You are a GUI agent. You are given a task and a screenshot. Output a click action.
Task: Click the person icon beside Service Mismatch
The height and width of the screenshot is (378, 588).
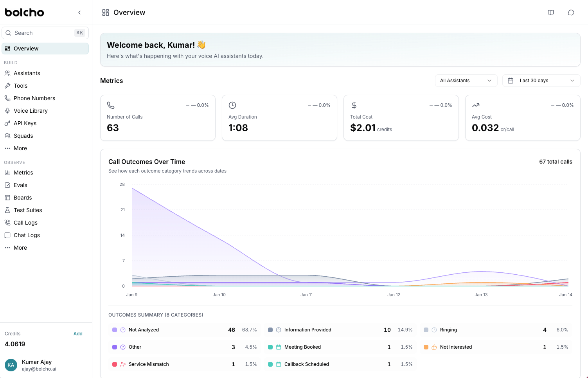click(123, 364)
